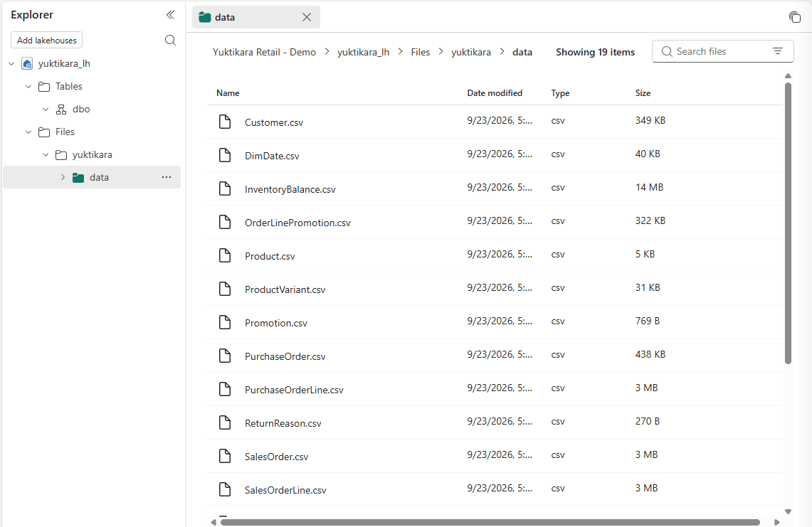
Task: Click the Files folder icon in tree
Action: pyautogui.click(x=45, y=132)
